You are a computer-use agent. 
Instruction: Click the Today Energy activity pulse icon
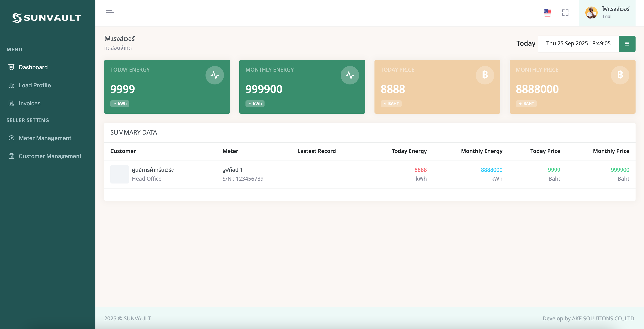click(x=215, y=75)
